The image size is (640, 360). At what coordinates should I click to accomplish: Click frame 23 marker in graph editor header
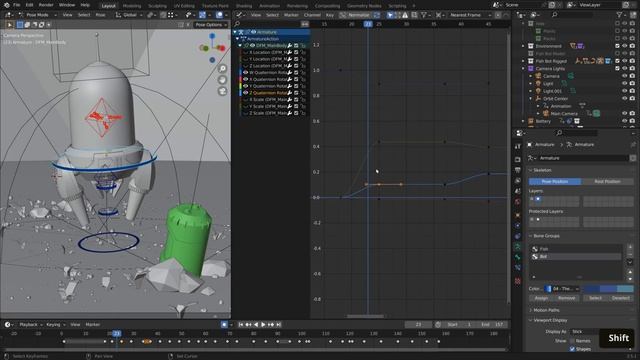(368, 24)
